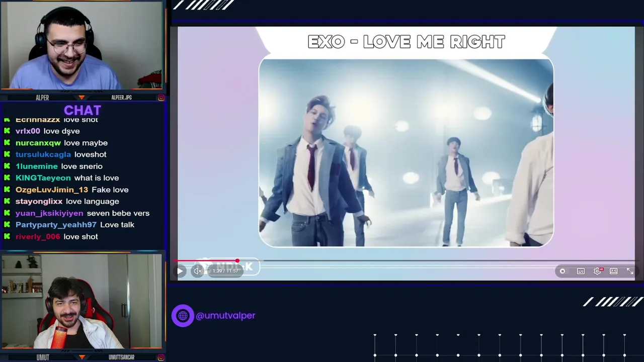Viewport: 644px width, 362px height.
Task: Open the Instagram icon beside ALPEER.JPG
Action: click(161, 98)
